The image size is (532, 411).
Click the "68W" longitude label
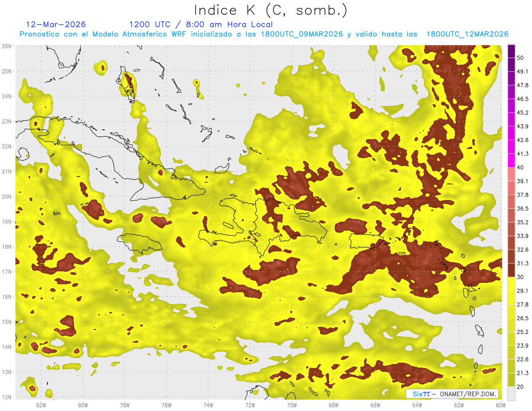333,405
